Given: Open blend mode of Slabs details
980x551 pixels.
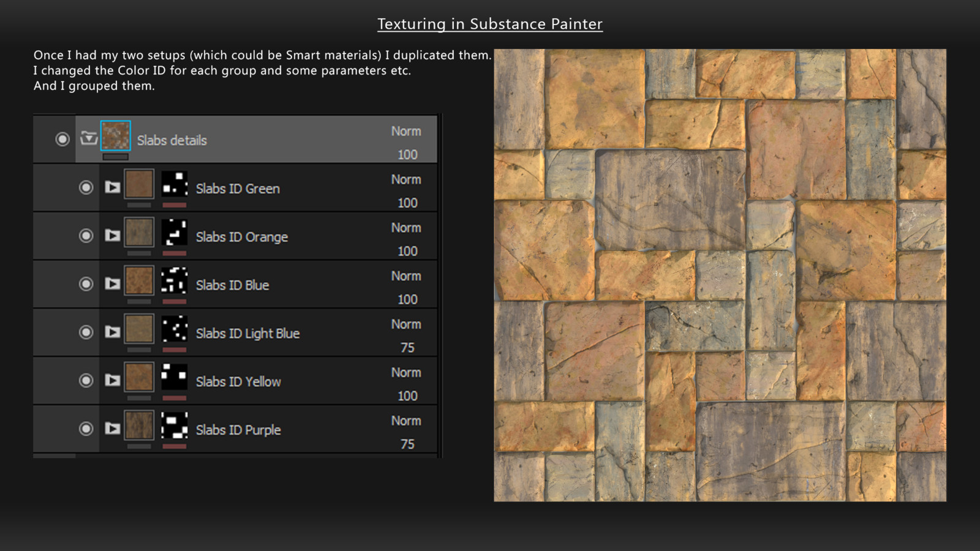Looking at the screenshot, I should [x=406, y=132].
